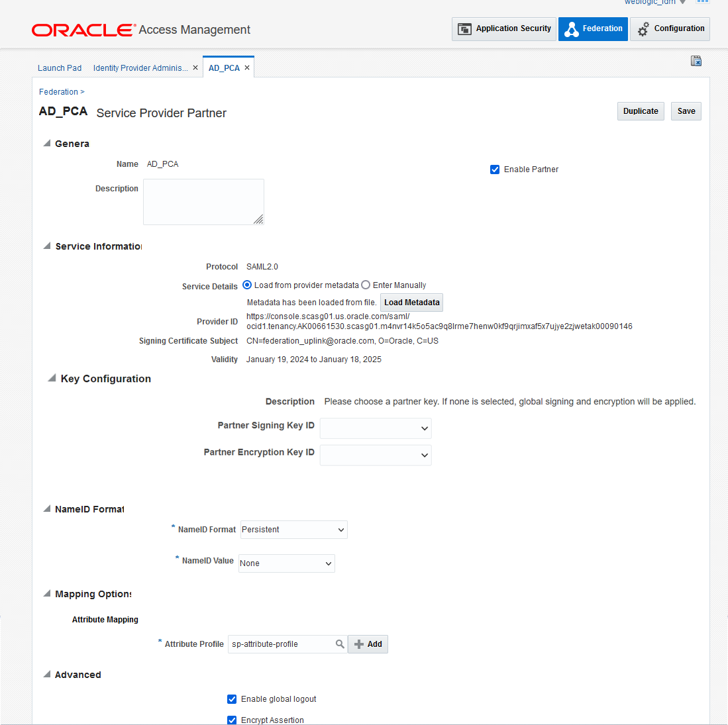Image resolution: width=728 pixels, height=725 pixels.
Task: Collapse the Mapping Options section
Action: (47, 594)
